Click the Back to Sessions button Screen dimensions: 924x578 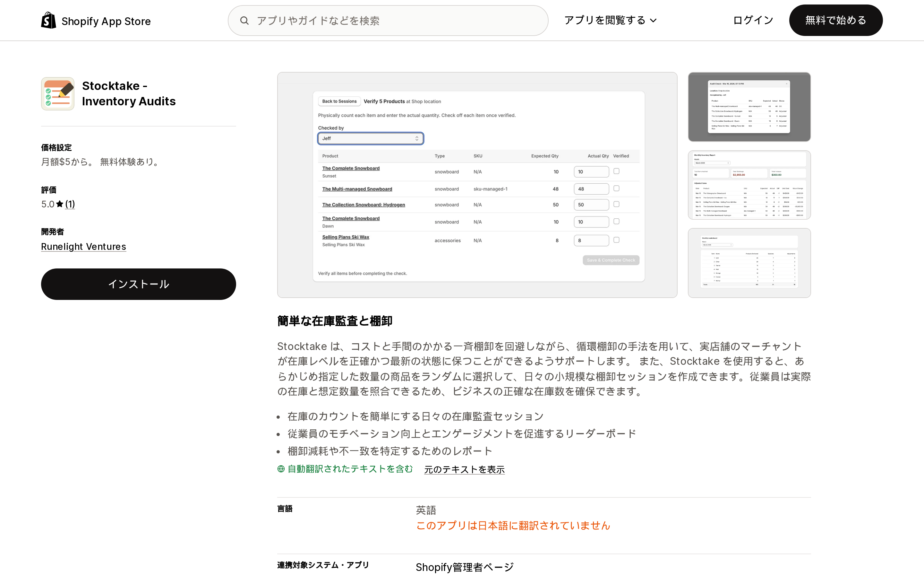(x=339, y=101)
